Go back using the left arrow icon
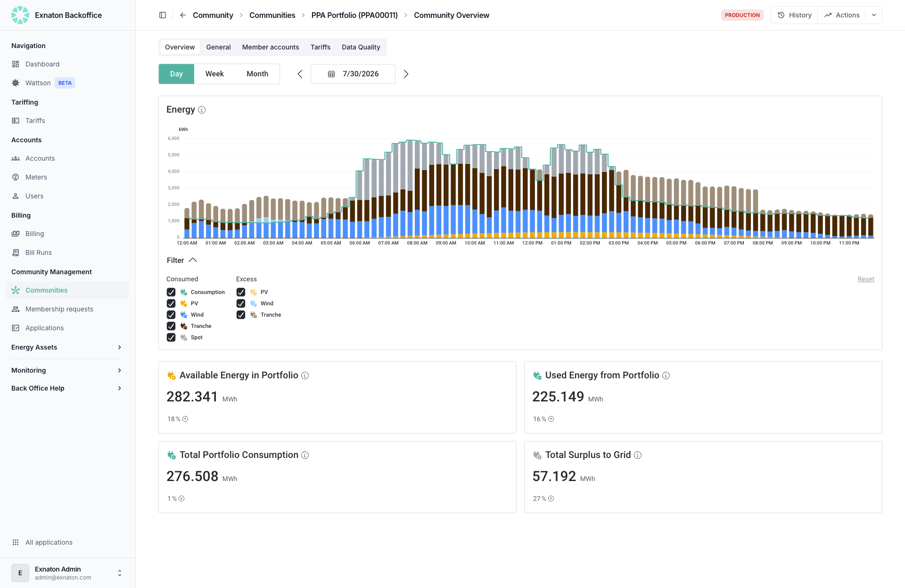The image size is (905, 588). coord(183,15)
